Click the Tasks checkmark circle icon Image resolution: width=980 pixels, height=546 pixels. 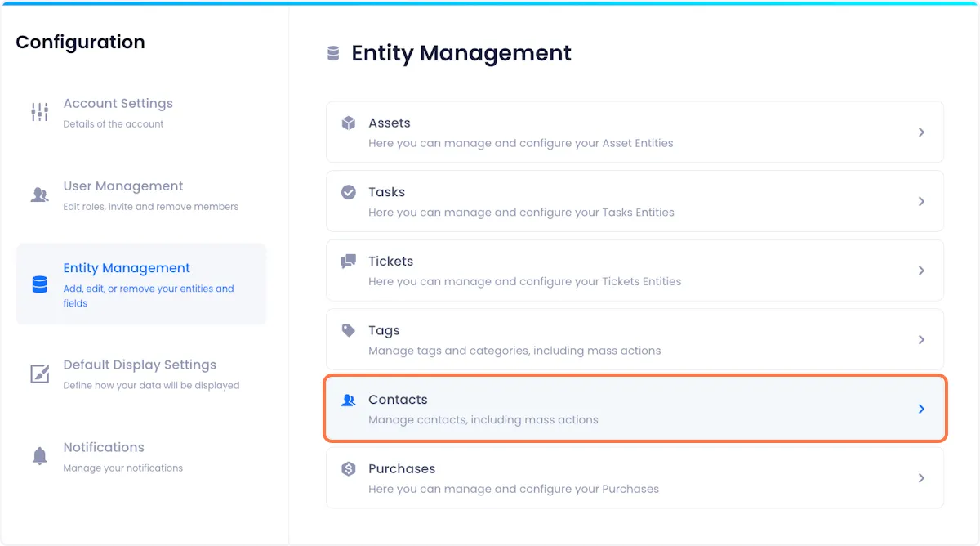coord(349,192)
